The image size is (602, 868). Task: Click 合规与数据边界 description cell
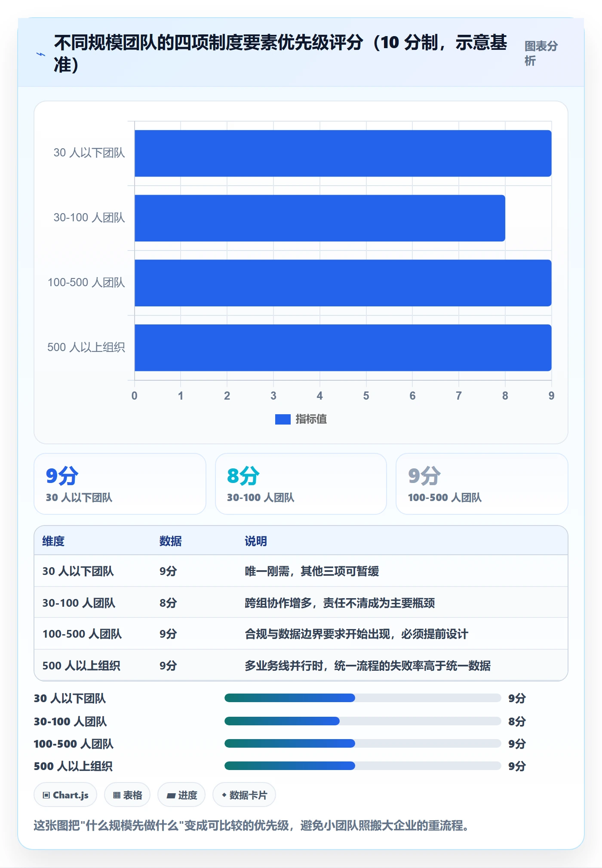(356, 634)
